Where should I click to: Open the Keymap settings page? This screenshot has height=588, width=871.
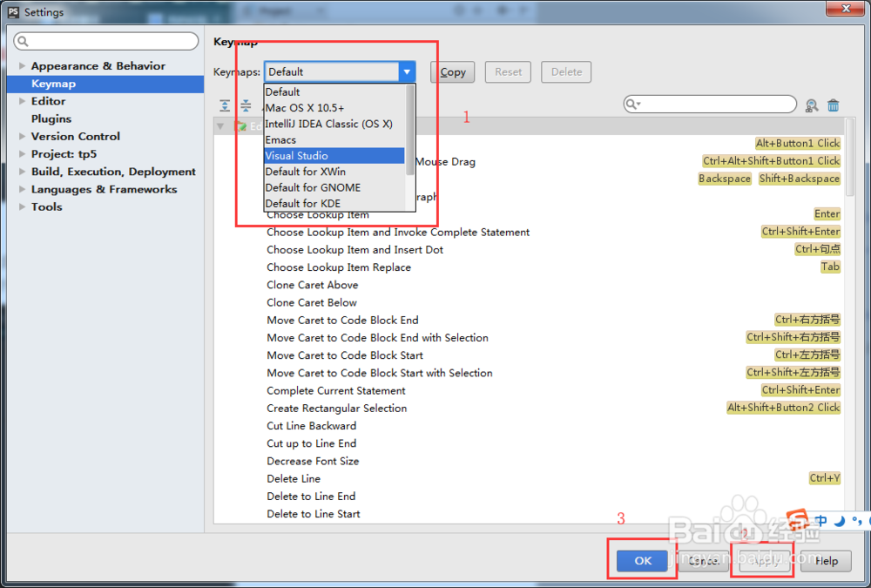[x=105, y=84]
